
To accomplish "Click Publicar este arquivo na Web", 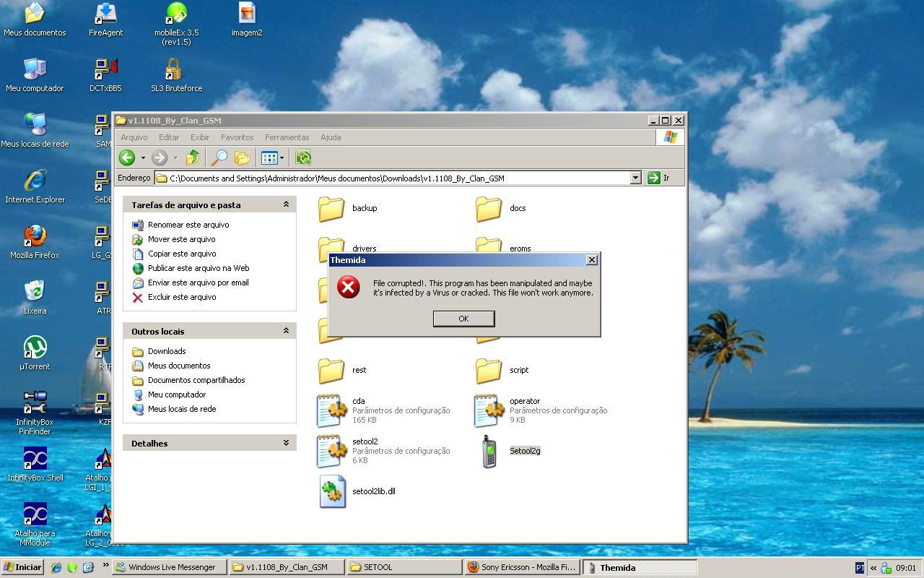I will pos(199,268).
